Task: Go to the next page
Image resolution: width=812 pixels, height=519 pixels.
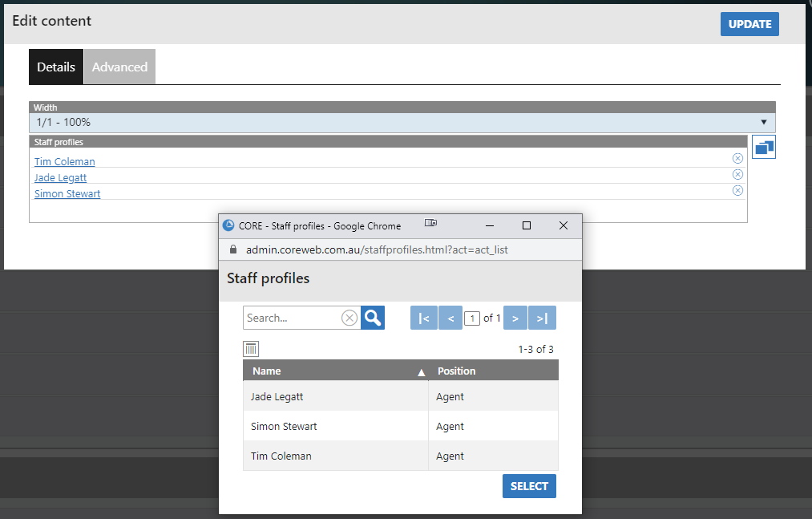Action: coord(515,318)
